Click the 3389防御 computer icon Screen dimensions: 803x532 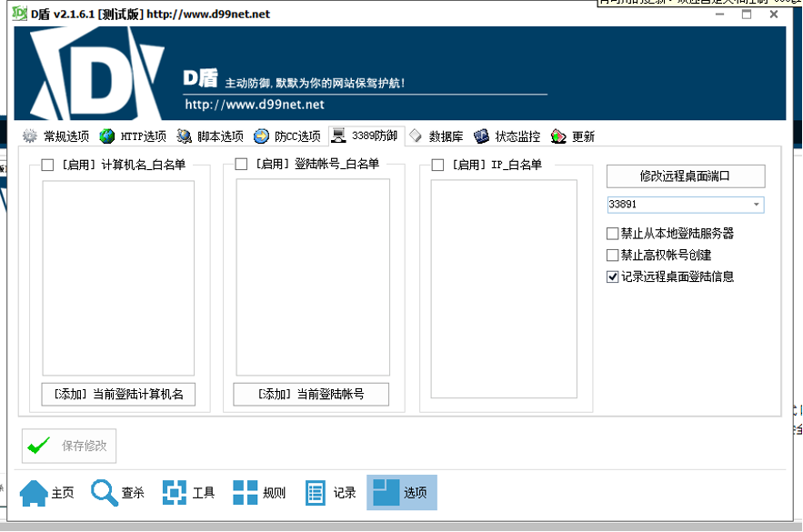[338, 136]
